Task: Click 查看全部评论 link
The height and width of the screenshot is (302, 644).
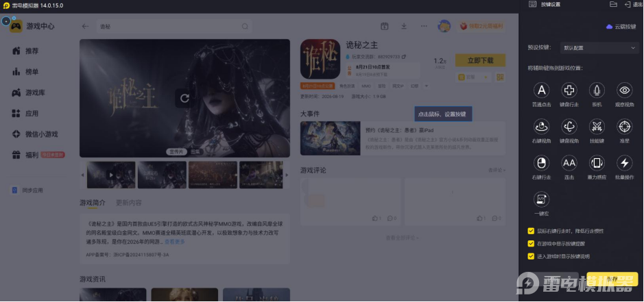Action: pyautogui.click(x=403, y=238)
